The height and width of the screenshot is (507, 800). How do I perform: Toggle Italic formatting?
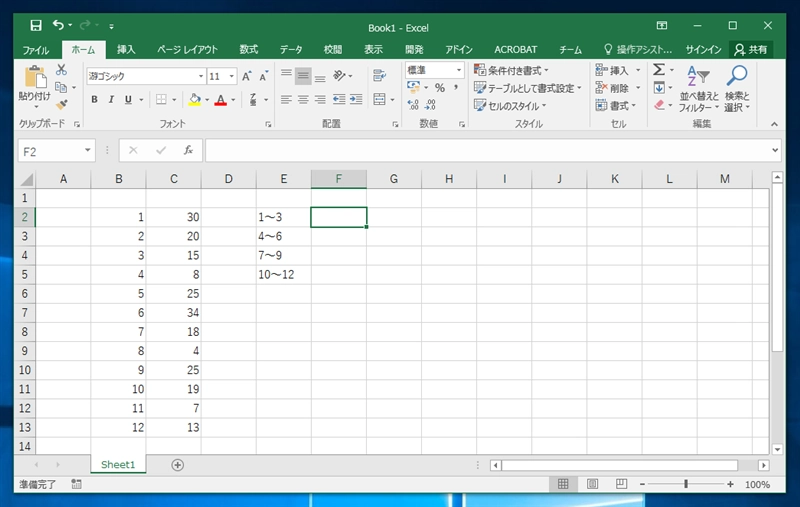coord(111,100)
